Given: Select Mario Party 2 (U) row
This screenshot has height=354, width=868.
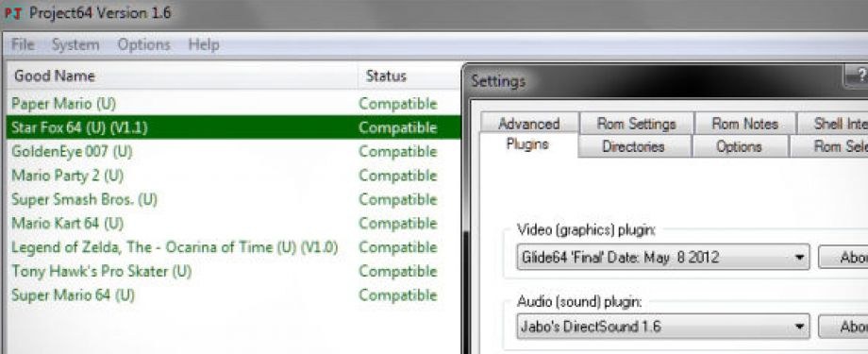Looking at the screenshot, I should [x=233, y=176].
